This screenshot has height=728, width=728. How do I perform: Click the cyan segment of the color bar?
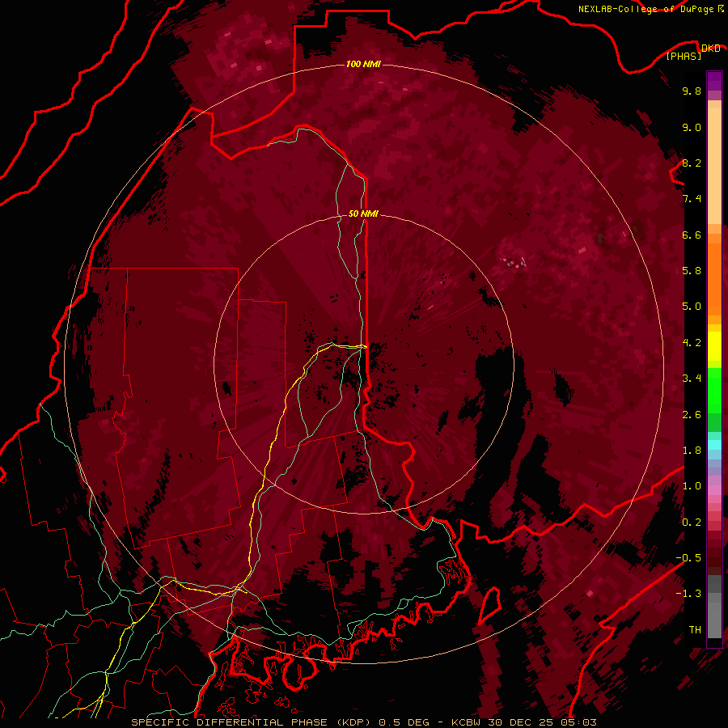[714, 445]
